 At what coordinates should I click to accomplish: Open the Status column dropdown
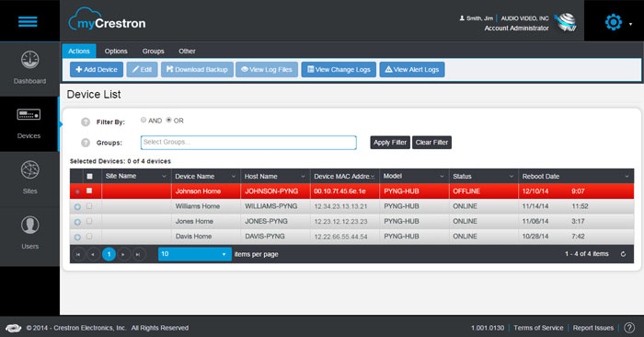click(512, 176)
